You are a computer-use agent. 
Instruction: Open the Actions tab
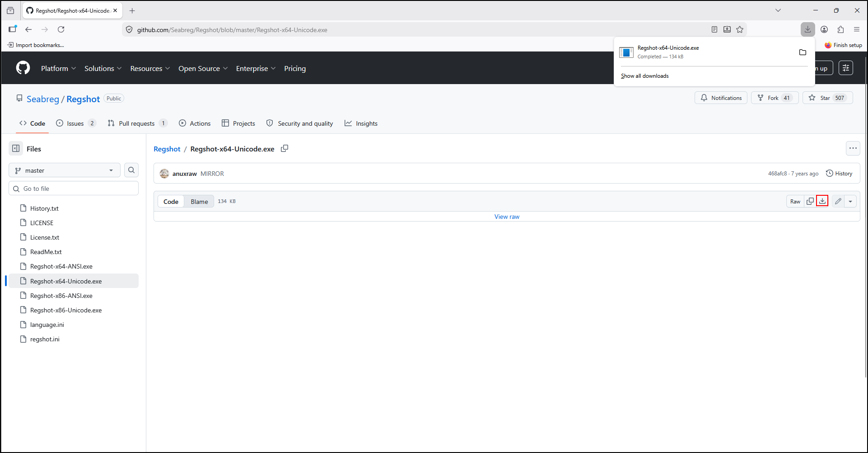[195, 123]
